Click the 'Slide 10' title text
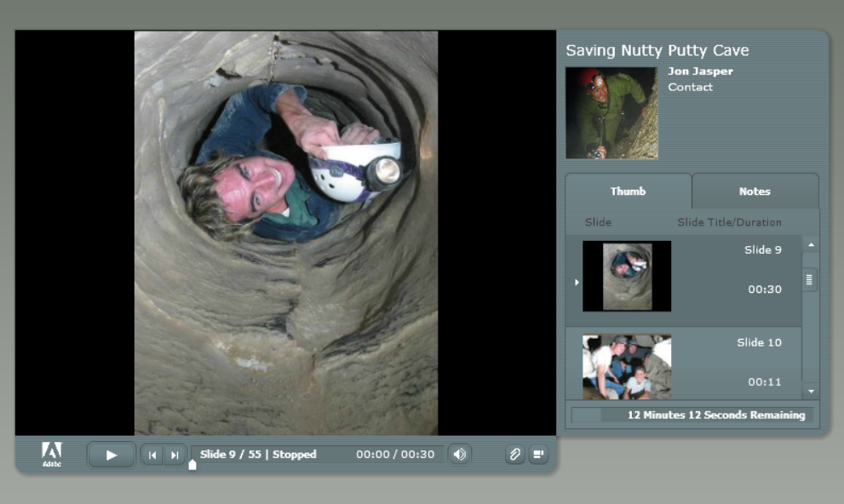The image size is (844, 504). 759,342
